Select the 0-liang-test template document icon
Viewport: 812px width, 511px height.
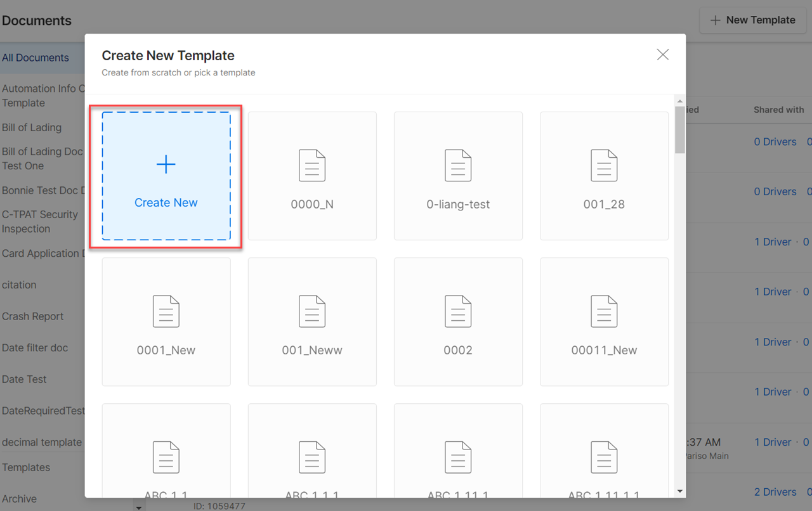[458, 165]
